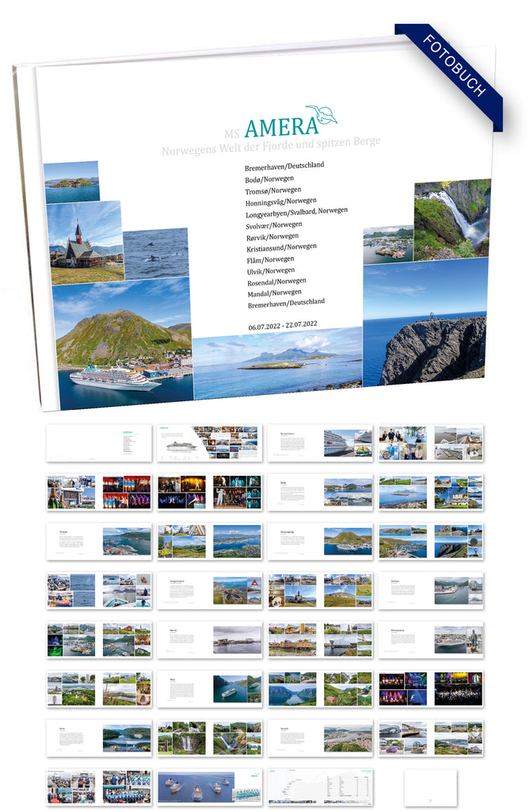Open the first title-page spread thumbnail
Screen dimensions: 530x812
click(99, 442)
